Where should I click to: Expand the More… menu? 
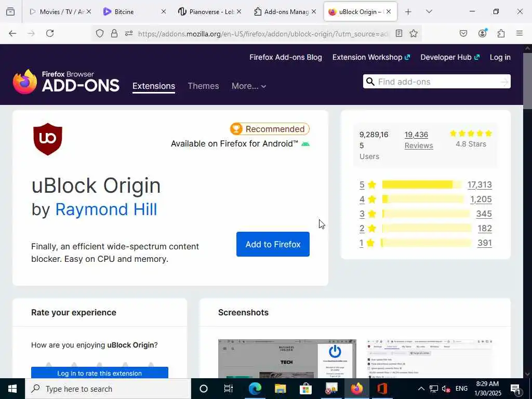point(249,86)
